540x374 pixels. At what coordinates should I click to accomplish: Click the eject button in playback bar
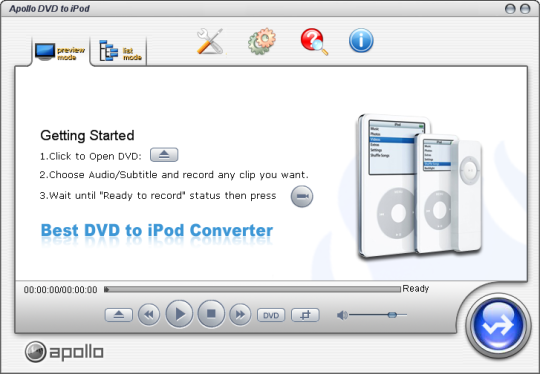[x=118, y=315]
